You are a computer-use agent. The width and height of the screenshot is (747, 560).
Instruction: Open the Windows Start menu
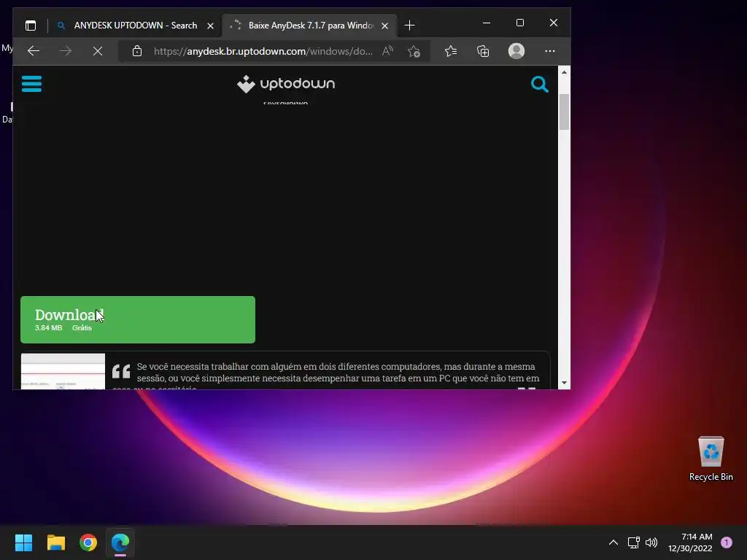pyautogui.click(x=23, y=542)
